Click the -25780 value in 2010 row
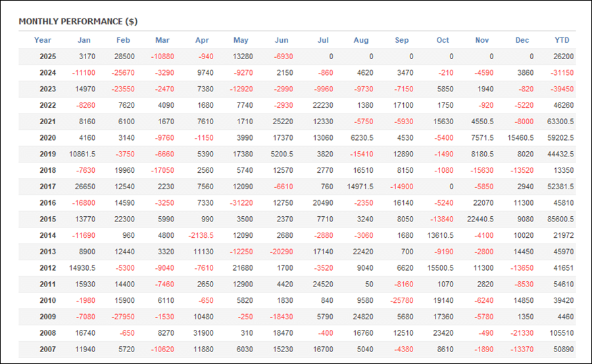592x364 pixels. [x=401, y=300]
